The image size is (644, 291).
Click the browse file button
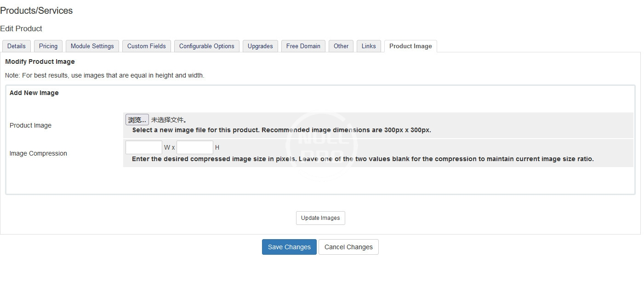click(137, 120)
